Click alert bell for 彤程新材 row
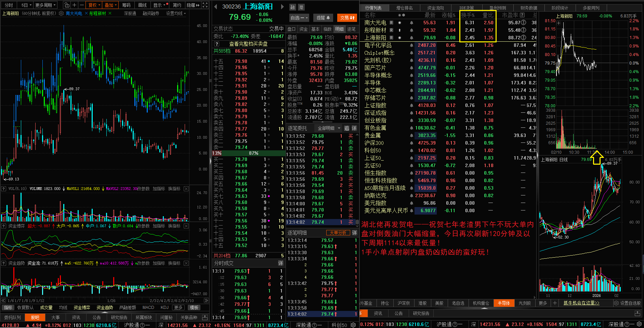The width and height of the screenshot is (644, 328). pyautogui.click(x=411, y=30)
